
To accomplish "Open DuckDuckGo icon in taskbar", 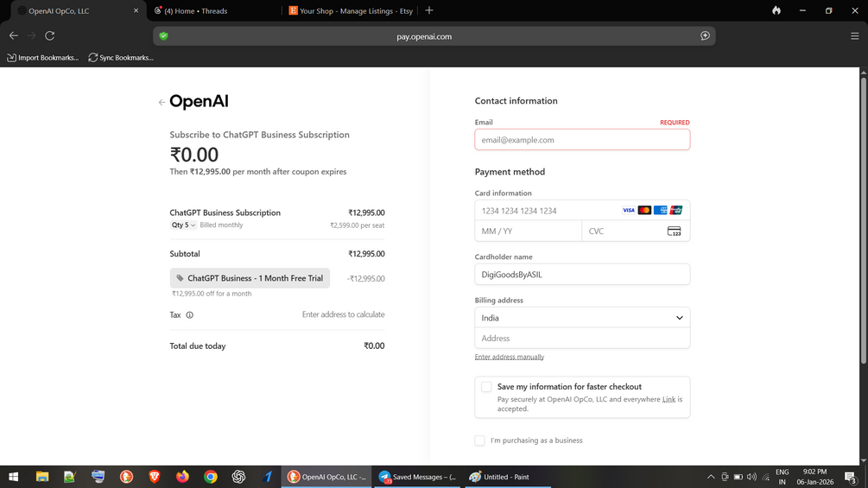I will tap(126, 477).
